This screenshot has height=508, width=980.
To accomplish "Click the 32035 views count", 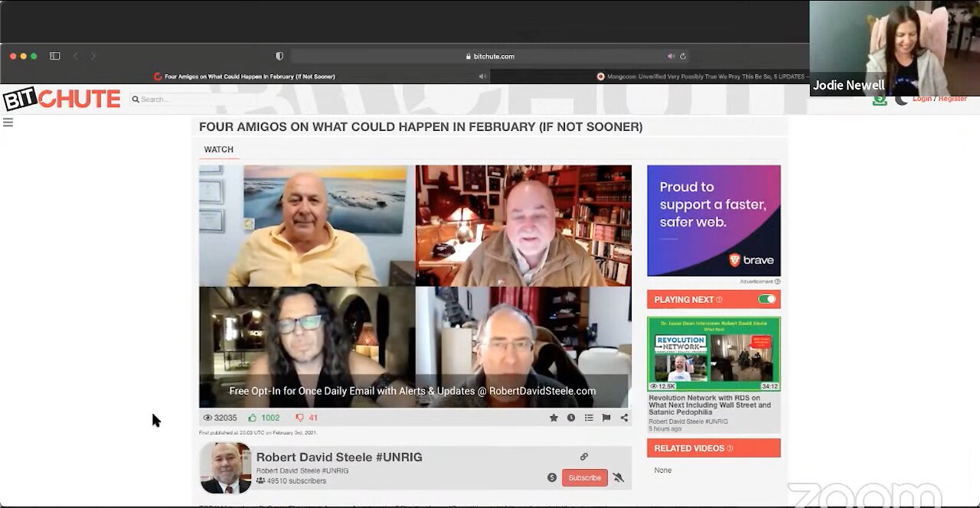I will [x=220, y=418].
